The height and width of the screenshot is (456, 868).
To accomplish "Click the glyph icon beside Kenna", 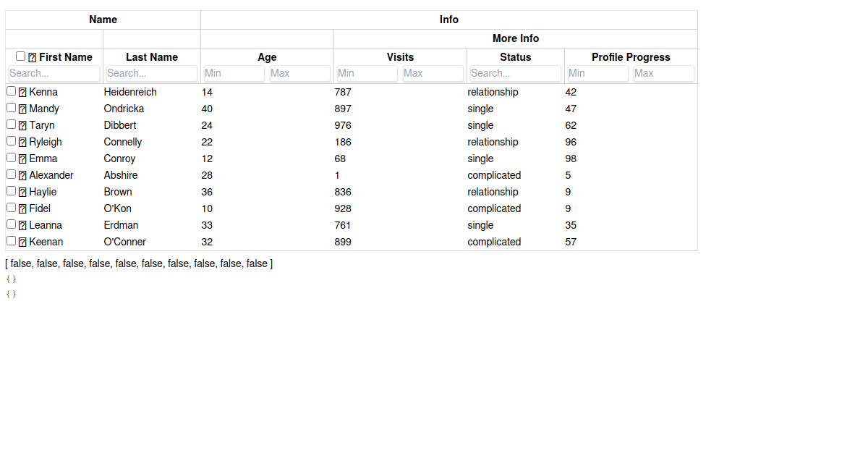I will point(22,93).
